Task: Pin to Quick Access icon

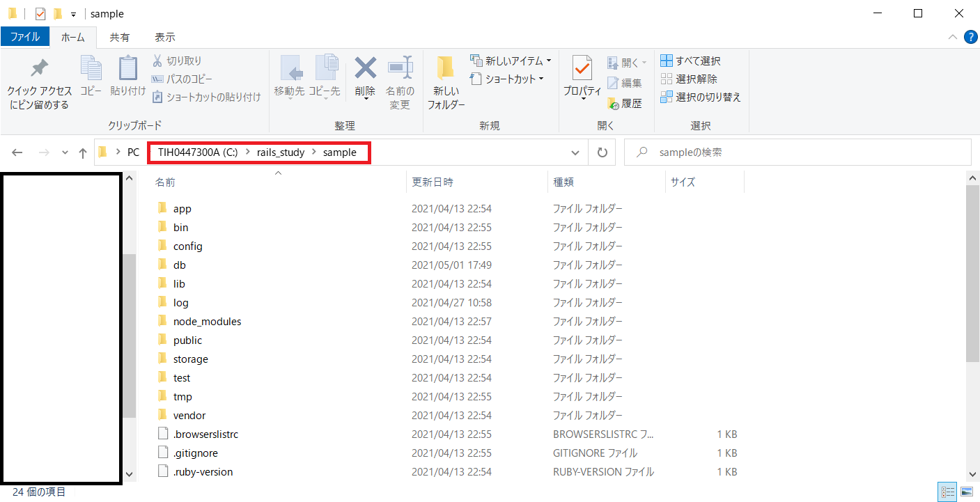Action: [39, 68]
